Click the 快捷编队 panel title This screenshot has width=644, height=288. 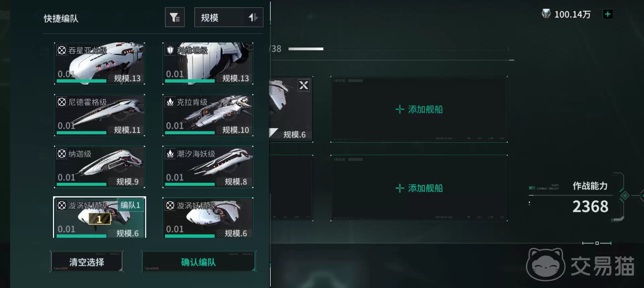click(61, 18)
